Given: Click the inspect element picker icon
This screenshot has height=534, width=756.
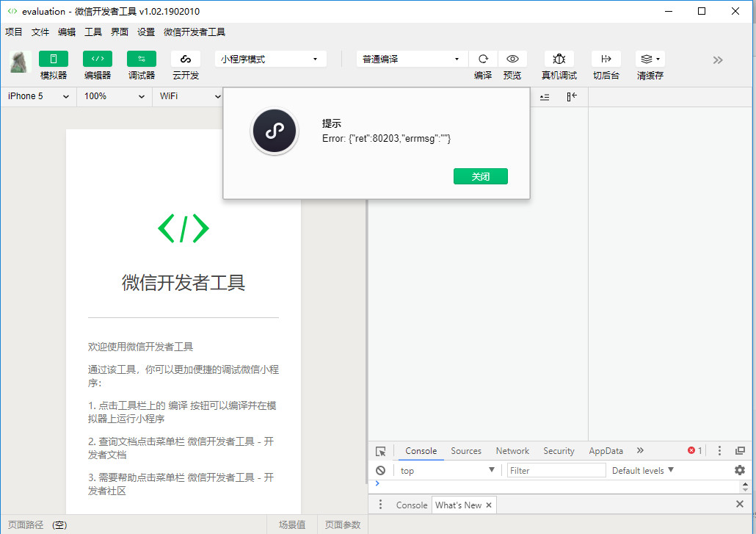Looking at the screenshot, I should click(x=381, y=452).
